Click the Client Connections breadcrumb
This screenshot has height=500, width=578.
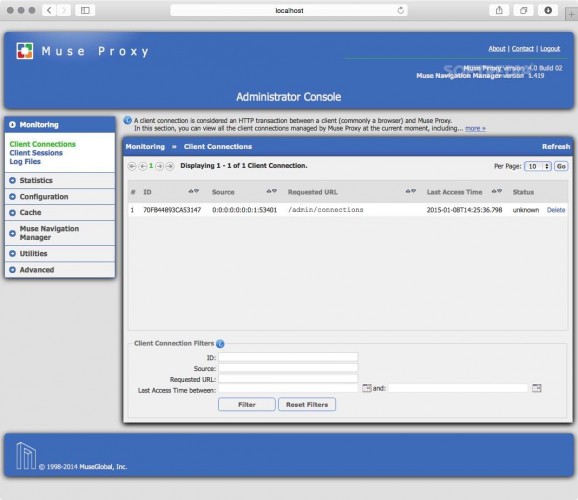coord(218,147)
